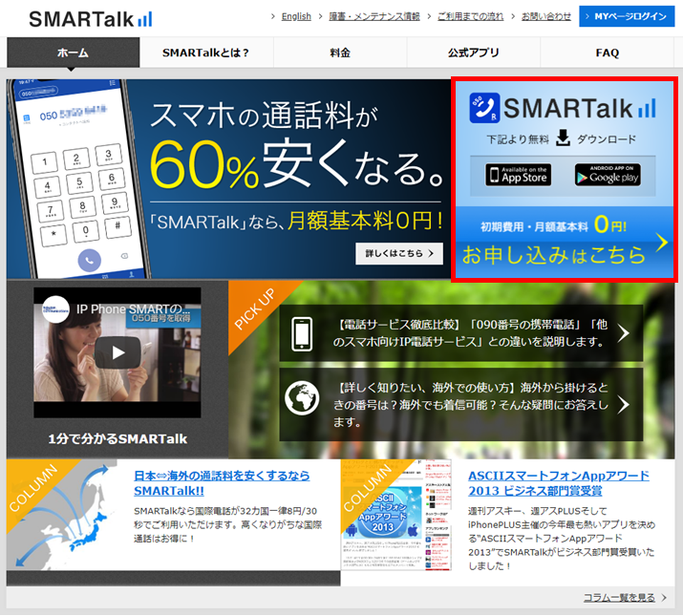
Task: Switch to the SMARTalkとは？ tab
Action: tap(206, 53)
